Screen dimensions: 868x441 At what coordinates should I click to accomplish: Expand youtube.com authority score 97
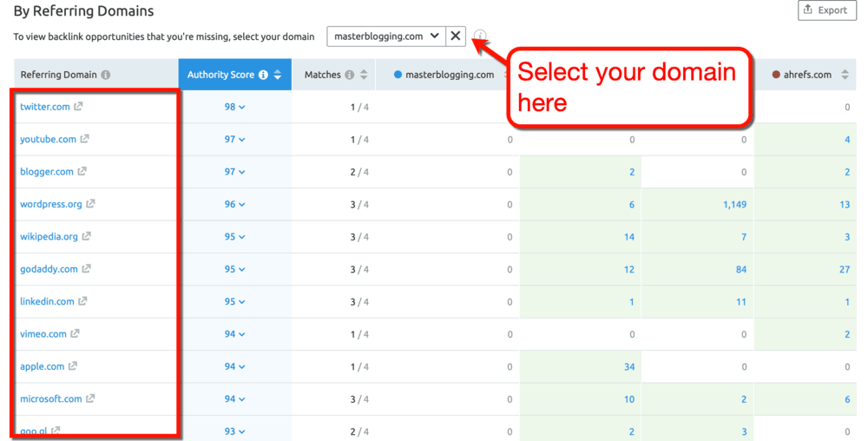234,140
